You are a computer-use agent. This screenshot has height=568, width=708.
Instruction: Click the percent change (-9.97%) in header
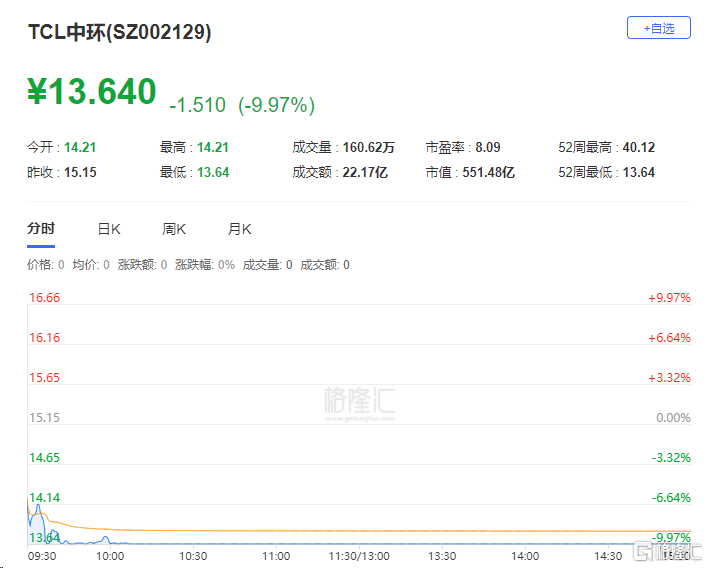[276, 105]
